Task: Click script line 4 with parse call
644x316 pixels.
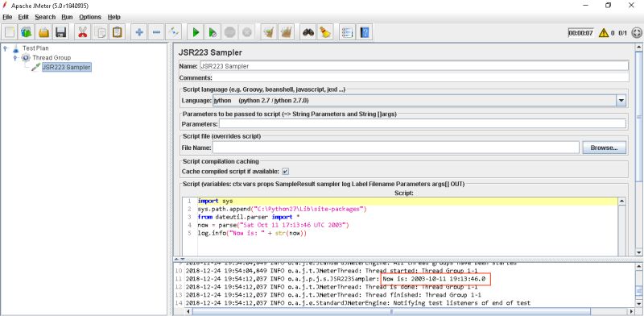Action: point(273,225)
